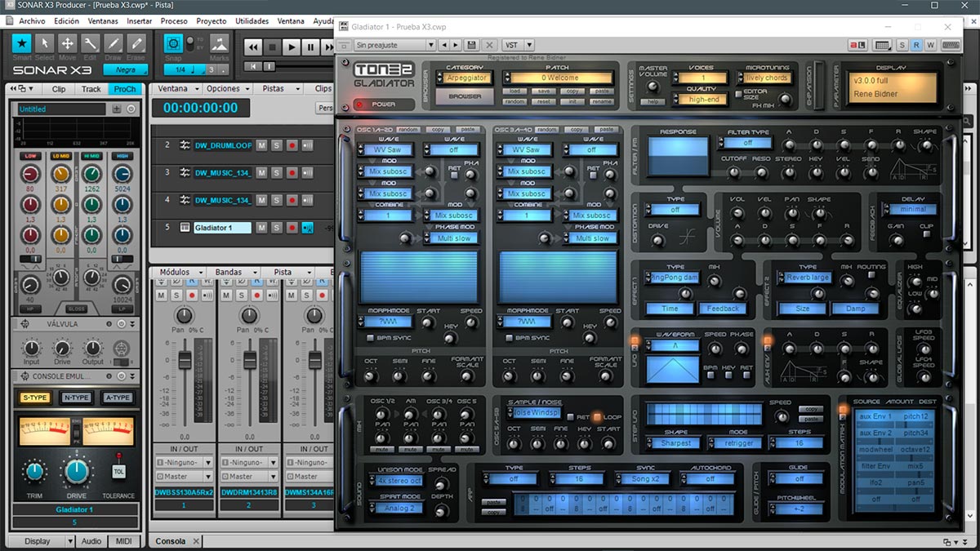Screen dimensions: 980x551
Task: Activate the Move tool
Action: [x=68, y=44]
